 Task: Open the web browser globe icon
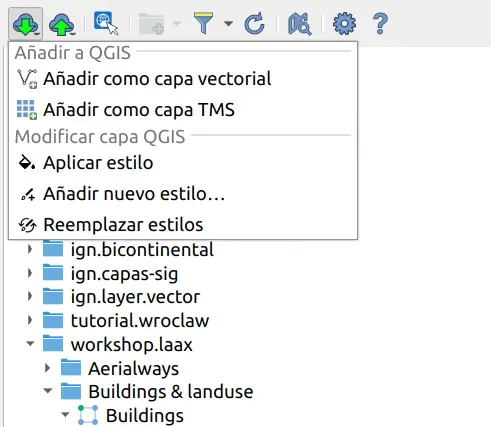click(106, 23)
